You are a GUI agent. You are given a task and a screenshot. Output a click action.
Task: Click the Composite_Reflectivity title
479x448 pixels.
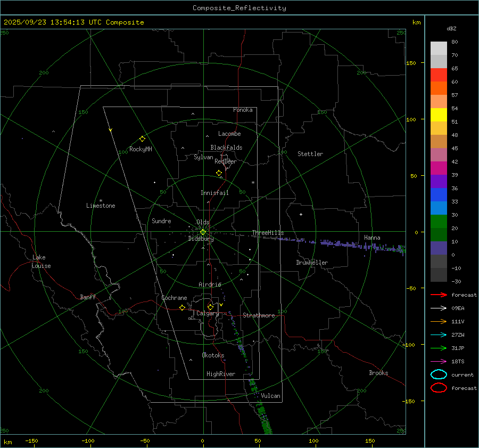point(239,8)
